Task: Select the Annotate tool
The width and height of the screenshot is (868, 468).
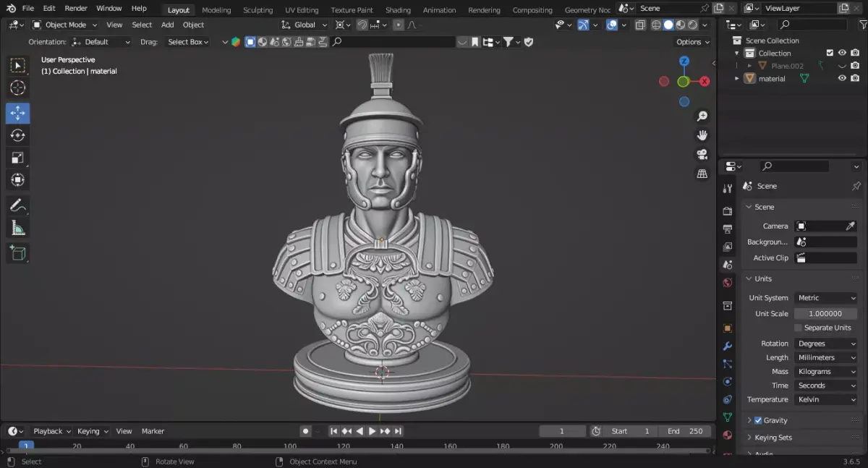Action: pyautogui.click(x=18, y=205)
